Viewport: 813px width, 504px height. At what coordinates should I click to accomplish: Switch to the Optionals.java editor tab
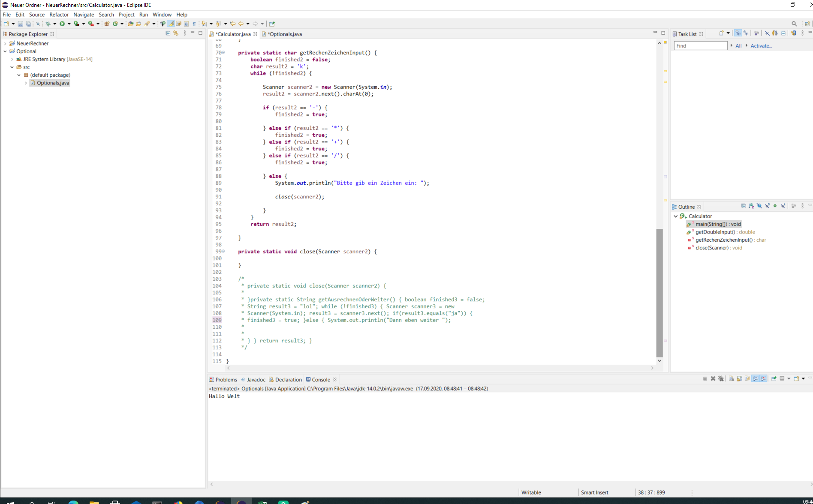pyautogui.click(x=284, y=34)
